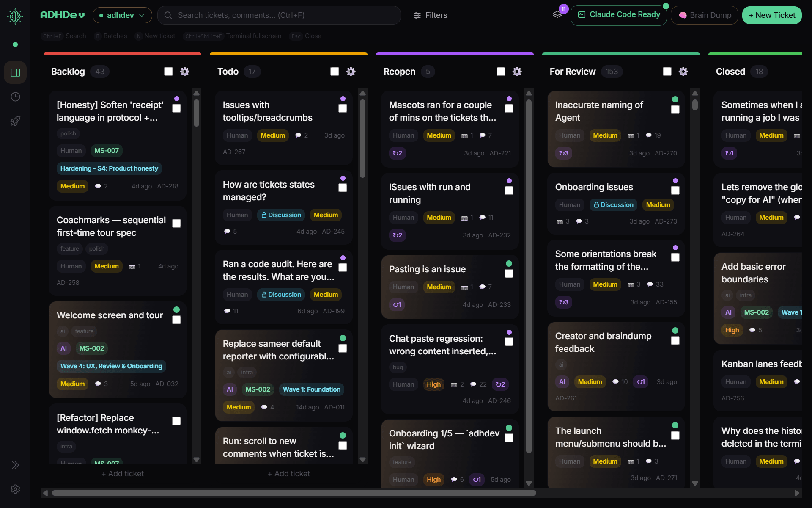Open the rocket launch view in sidebar
Screen dimensions: 812x508
15,121
